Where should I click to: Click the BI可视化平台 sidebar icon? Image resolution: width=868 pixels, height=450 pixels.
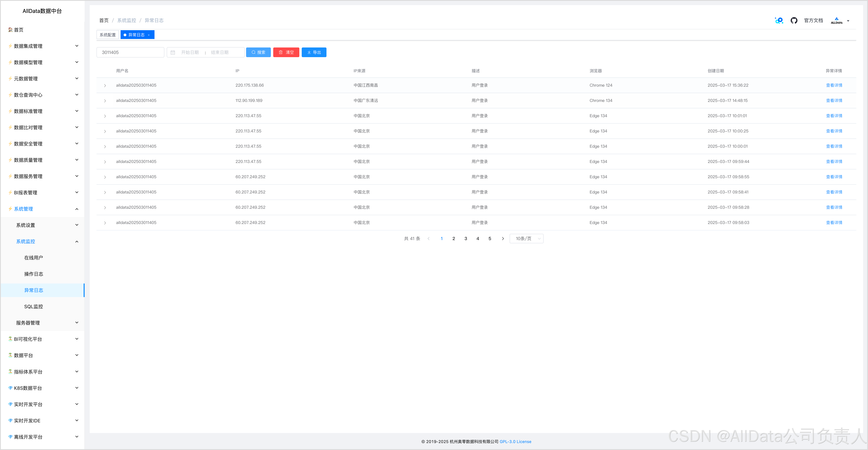pos(10,339)
